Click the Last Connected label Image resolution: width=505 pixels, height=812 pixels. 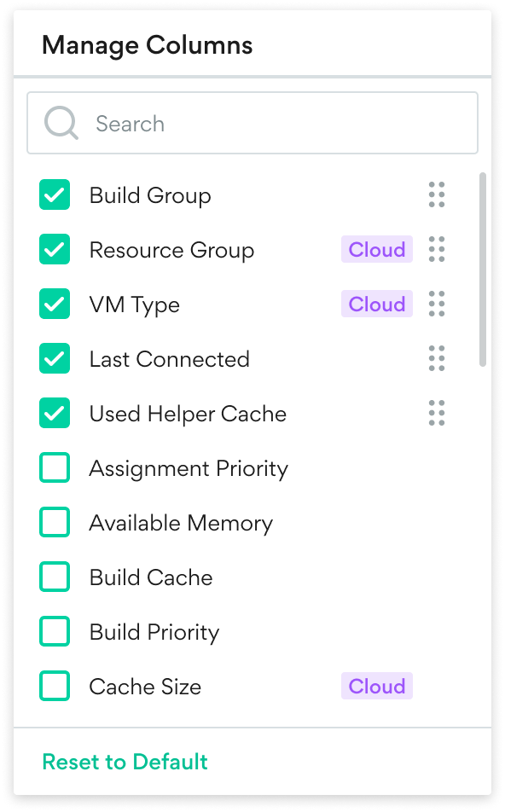point(170,359)
